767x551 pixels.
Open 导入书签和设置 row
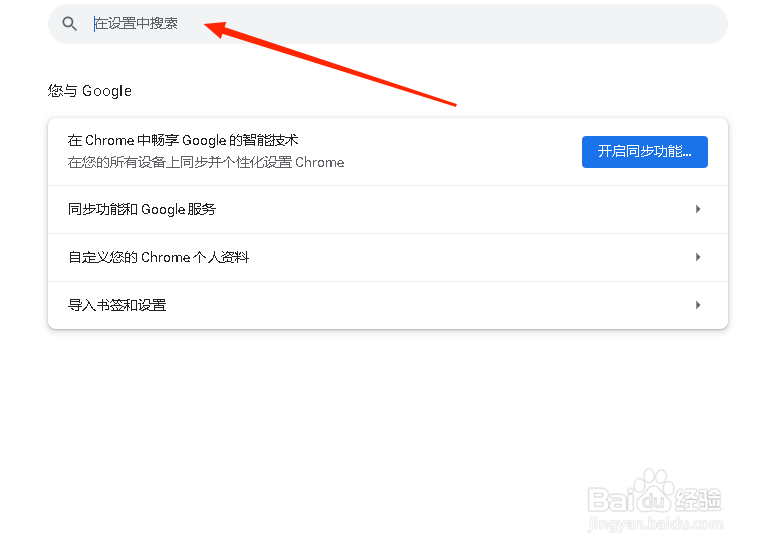pyautogui.click(x=388, y=305)
